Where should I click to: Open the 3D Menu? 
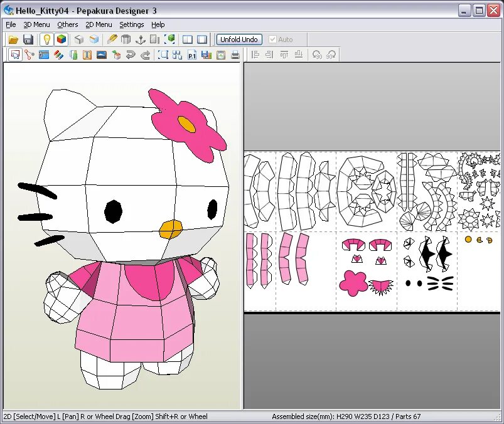(36, 24)
